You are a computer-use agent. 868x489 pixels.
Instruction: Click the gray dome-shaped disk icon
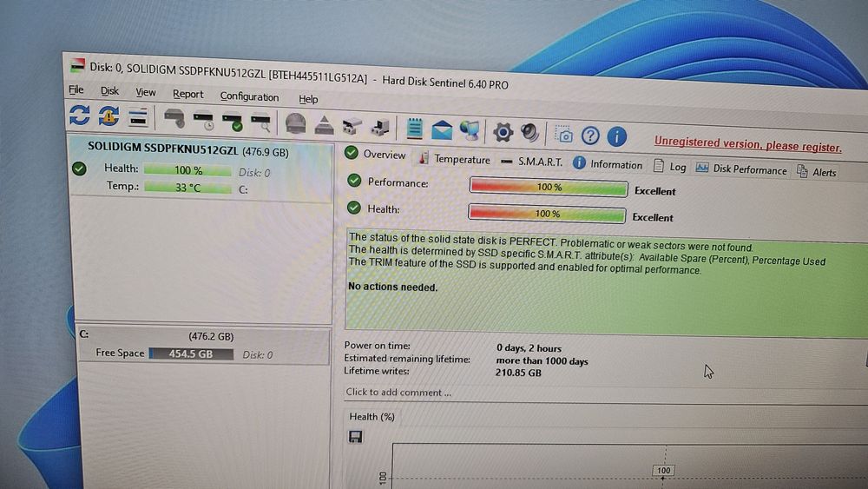(296, 123)
